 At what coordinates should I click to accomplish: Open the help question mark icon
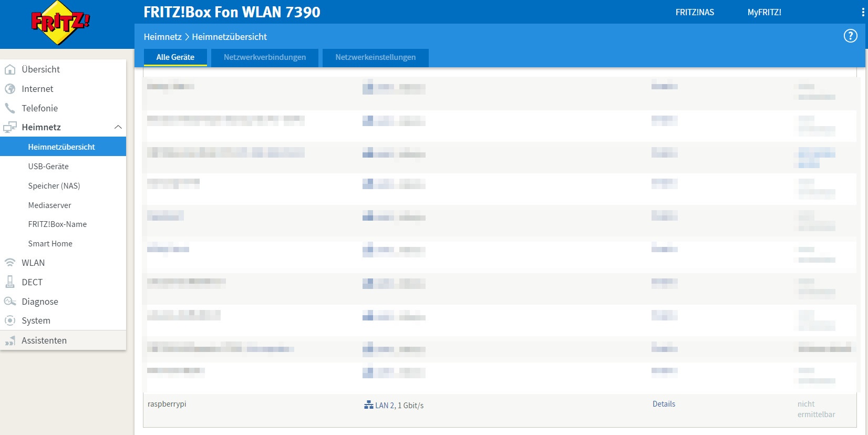(x=850, y=36)
